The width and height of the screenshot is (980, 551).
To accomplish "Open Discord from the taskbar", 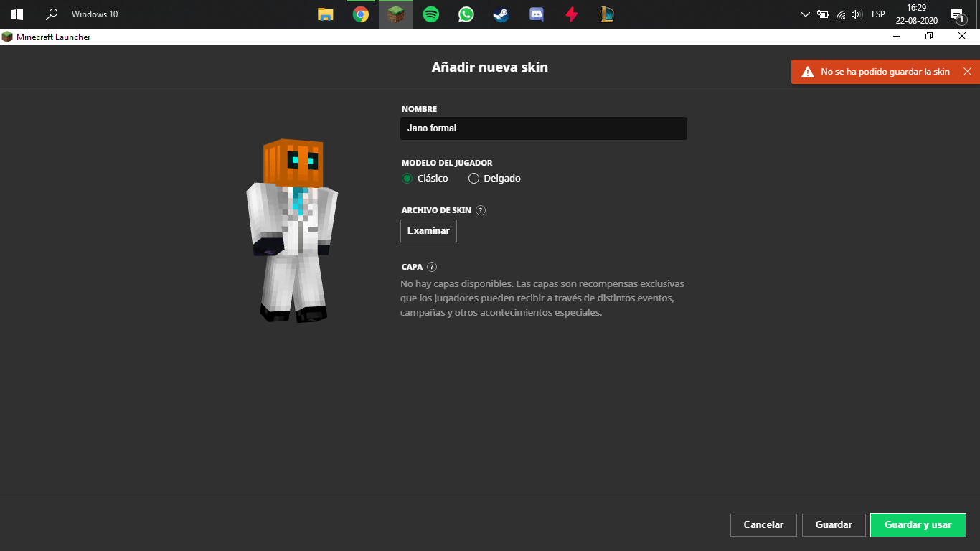I will [537, 14].
